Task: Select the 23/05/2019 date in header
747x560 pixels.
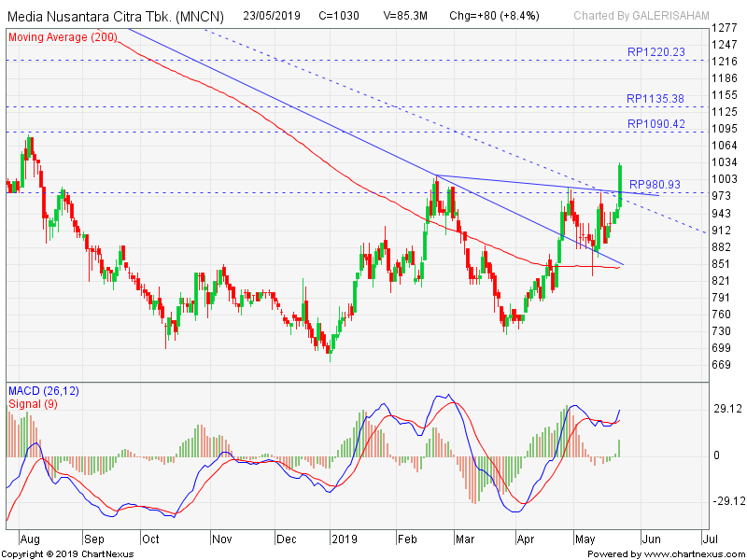Action: [x=274, y=16]
